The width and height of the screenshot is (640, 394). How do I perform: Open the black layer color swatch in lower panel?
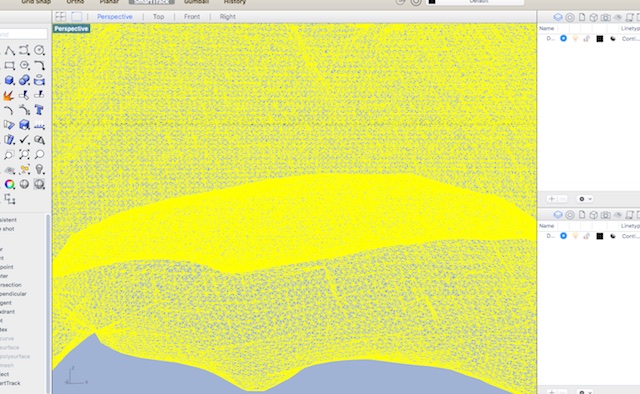click(600, 236)
